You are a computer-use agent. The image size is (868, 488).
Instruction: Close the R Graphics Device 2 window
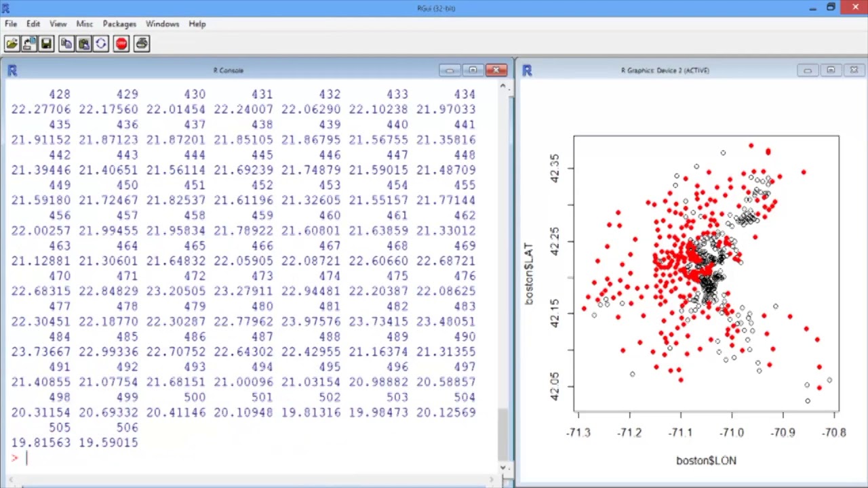(854, 70)
